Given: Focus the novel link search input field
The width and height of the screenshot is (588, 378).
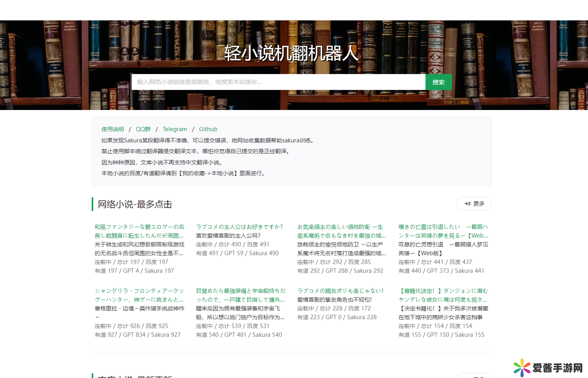Looking at the screenshot, I should point(278,82).
